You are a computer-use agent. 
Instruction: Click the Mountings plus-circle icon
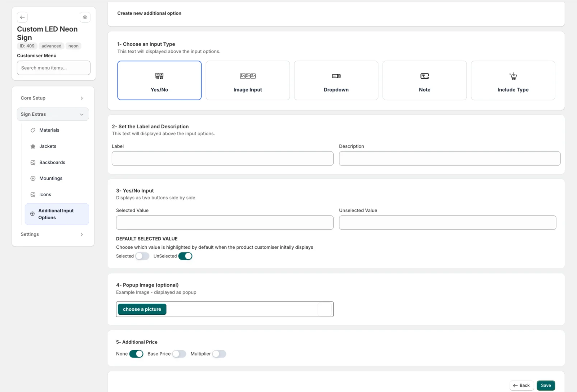[33, 179]
